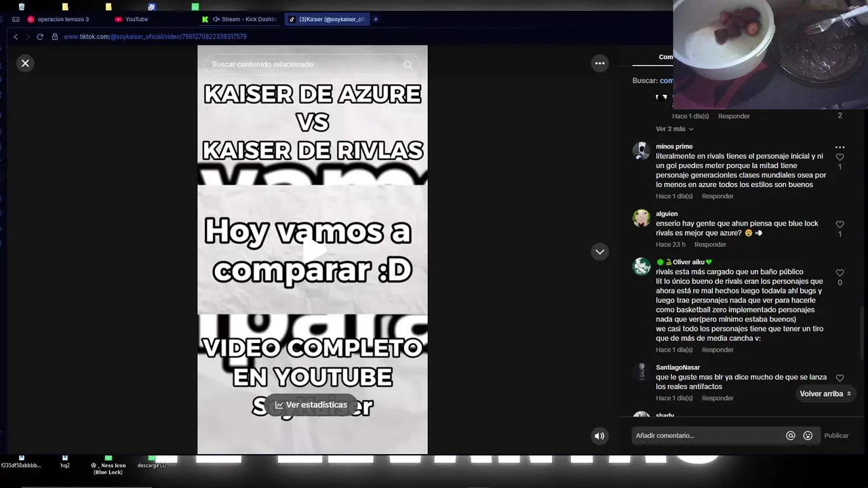
Task: Click the webcam overlay showing the bowl
Action: coord(770,54)
